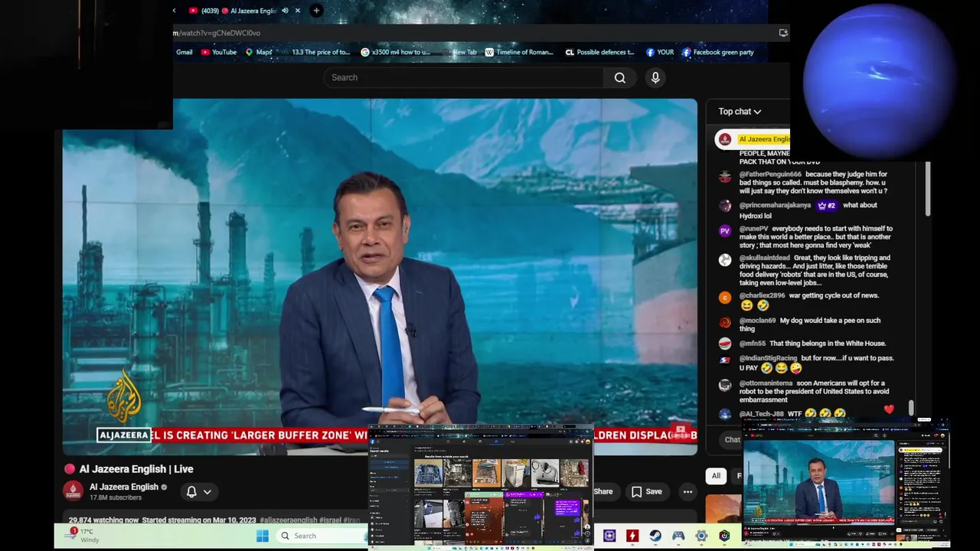Screen dimensions: 980x551
Task: Open the 'Facebook green party' bookmark
Action: [x=717, y=52]
